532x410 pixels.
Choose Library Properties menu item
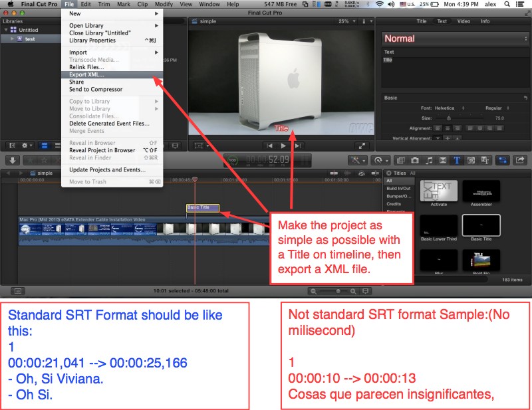112,41
